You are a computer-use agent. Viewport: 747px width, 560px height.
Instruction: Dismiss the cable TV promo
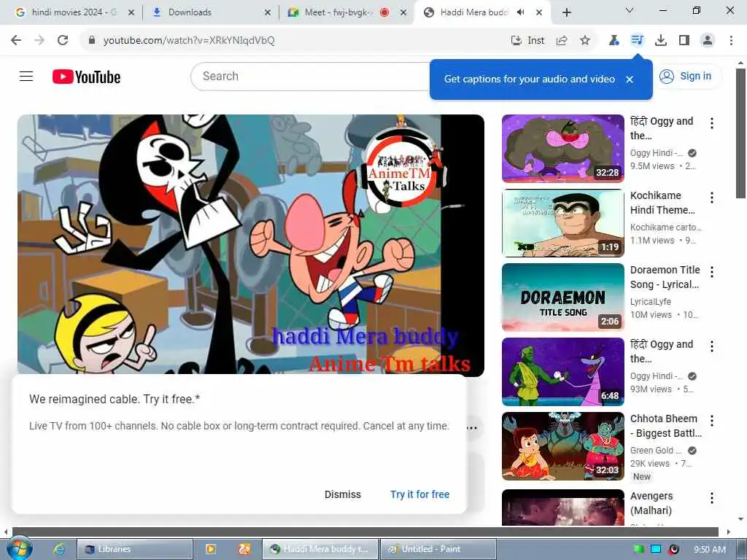click(x=343, y=494)
